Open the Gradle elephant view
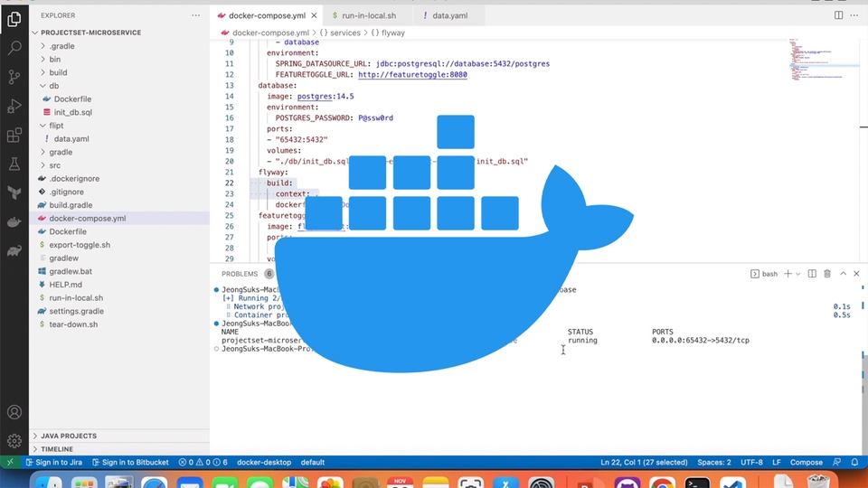This screenshot has width=868, height=488. click(x=14, y=250)
